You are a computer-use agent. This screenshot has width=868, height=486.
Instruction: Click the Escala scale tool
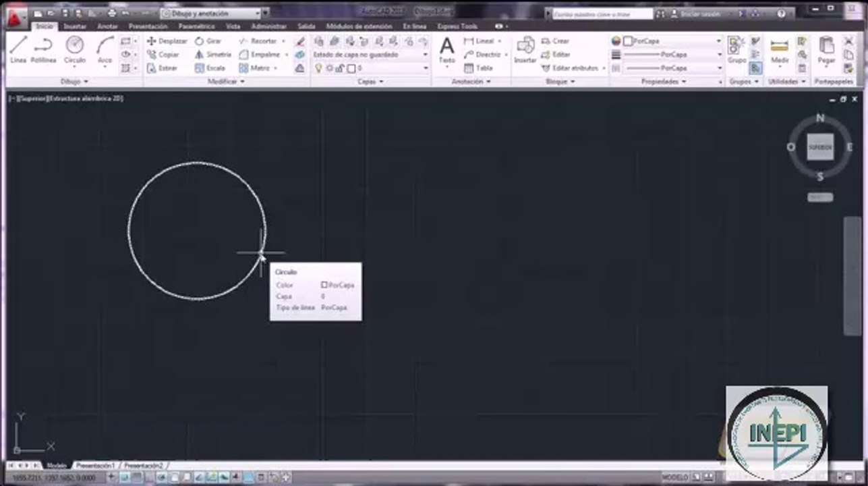click(x=210, y=68)
